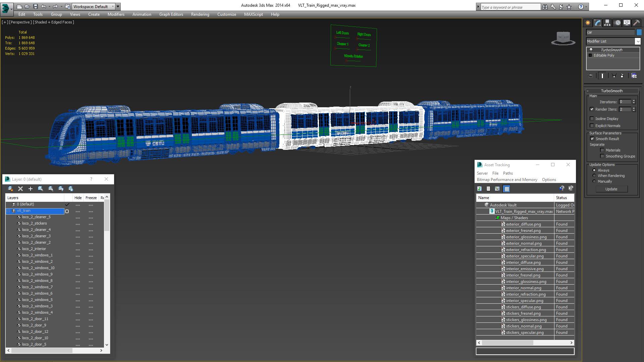The width and height of the screenshot is (644, 362).
Task: Click the Save File toolbar icon
Action: [x=36, y=6]
